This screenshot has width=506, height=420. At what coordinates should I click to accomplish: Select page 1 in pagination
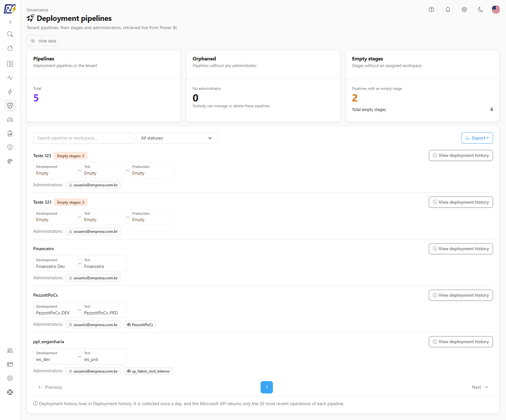[x=267, y=387]
